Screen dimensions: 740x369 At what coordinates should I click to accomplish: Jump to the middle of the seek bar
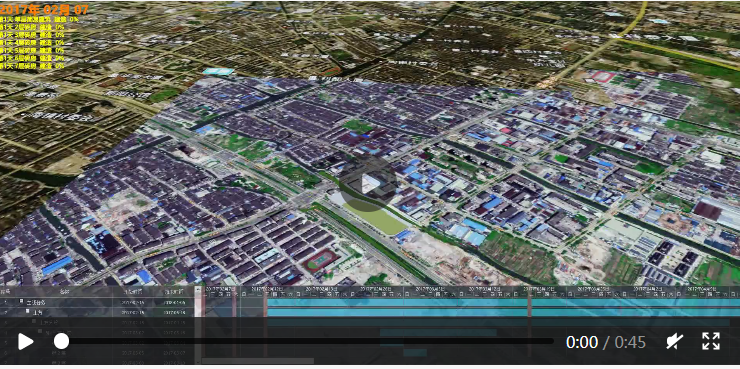(x=307, y=341)
